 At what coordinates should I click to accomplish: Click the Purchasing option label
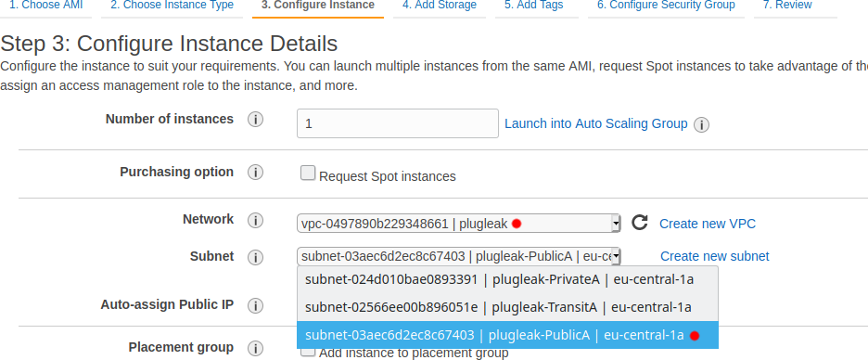pyautogui.click(x=176, y=172)
